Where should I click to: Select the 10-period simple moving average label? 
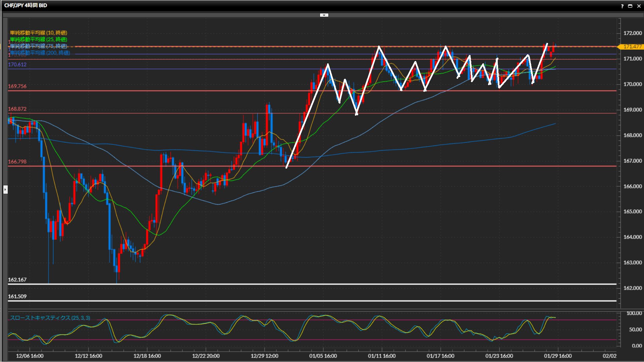[39, 33]
